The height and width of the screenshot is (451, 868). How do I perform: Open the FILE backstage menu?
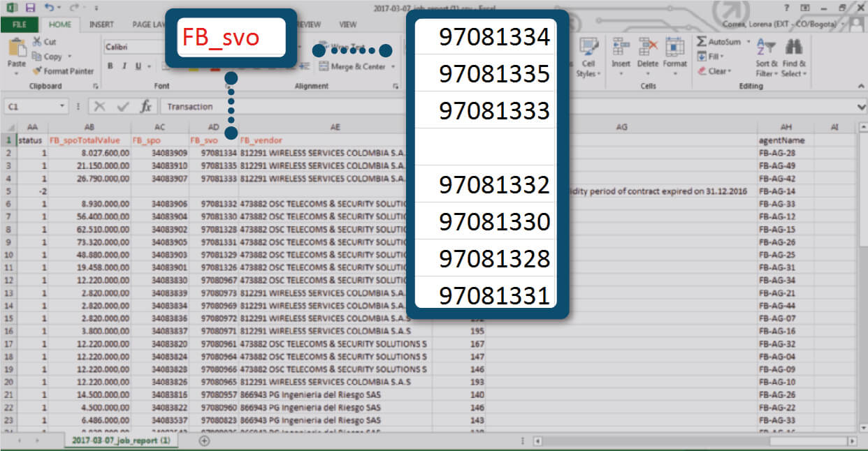click(x=20, y=24)
